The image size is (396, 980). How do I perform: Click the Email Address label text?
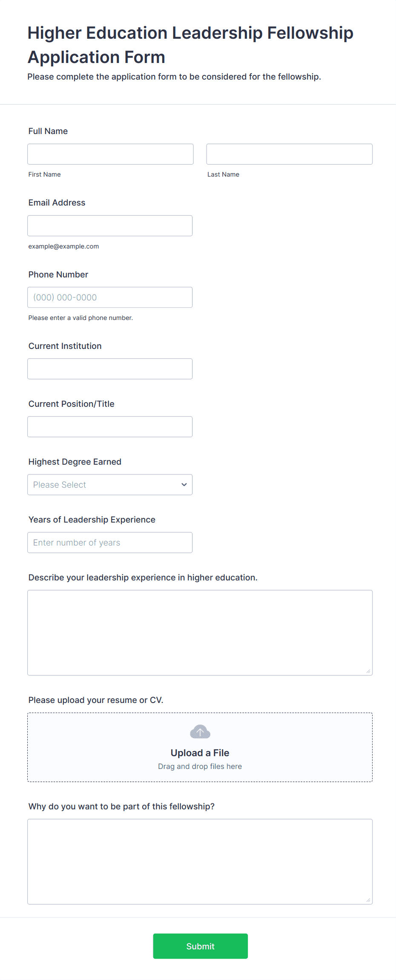coord(57,203)
